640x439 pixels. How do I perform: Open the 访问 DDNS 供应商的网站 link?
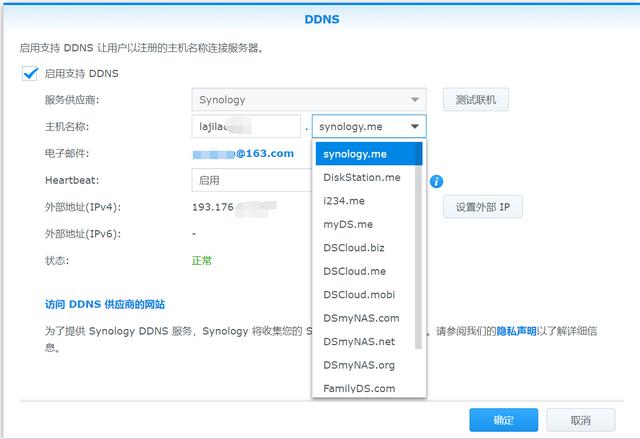click(105, 304)
